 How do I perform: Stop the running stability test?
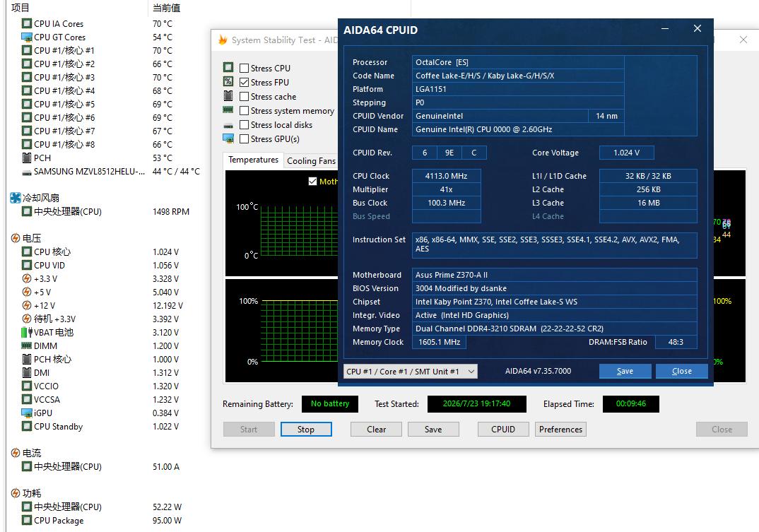pos(306,430)
